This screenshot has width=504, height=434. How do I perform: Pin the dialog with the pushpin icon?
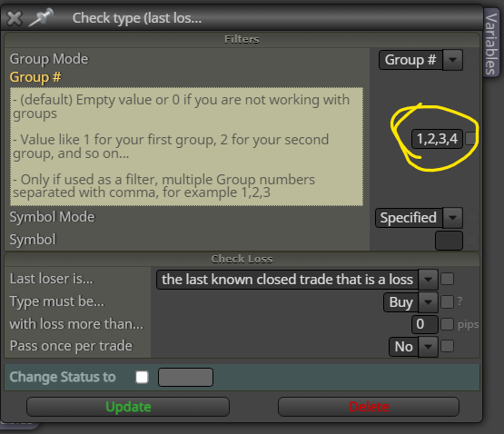pos(41,17)
